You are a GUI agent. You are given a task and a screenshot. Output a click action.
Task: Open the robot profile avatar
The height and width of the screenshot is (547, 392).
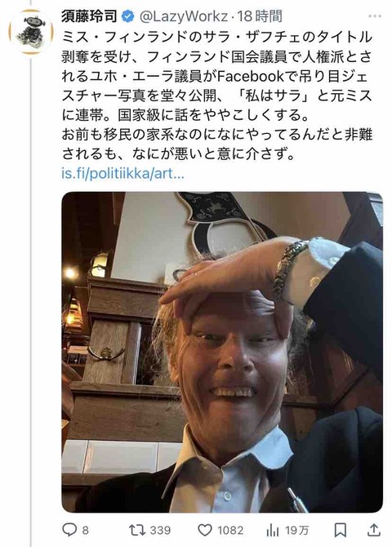(x=31, y=32)
